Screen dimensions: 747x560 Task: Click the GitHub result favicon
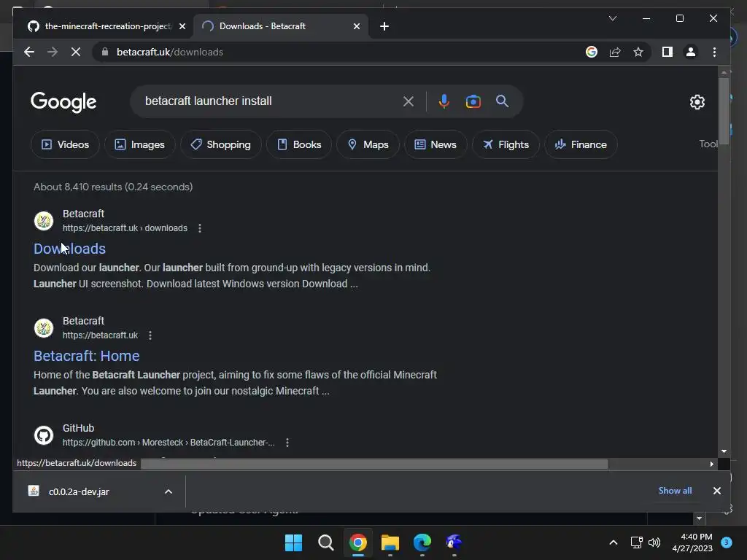click(44, 435)
